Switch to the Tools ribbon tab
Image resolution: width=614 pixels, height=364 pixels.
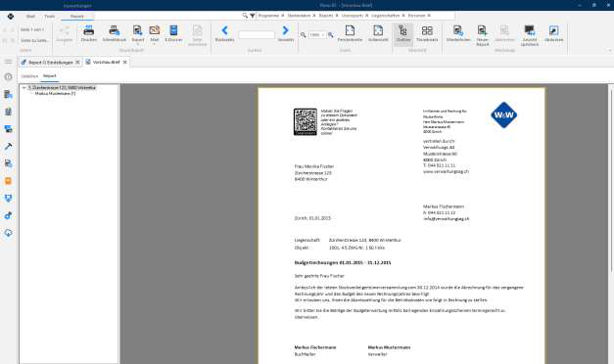pos(50,16)
